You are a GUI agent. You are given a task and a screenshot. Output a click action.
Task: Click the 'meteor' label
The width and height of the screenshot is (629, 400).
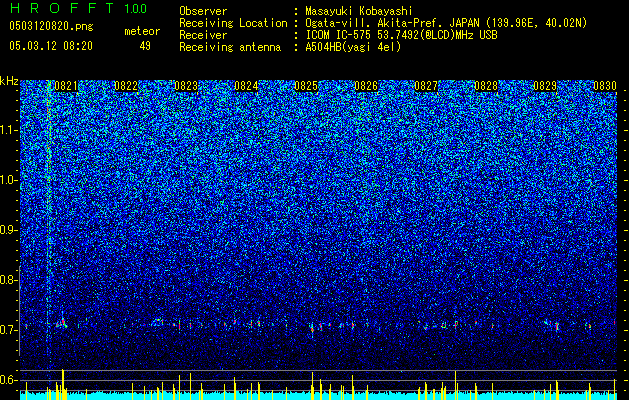(142, 31)
